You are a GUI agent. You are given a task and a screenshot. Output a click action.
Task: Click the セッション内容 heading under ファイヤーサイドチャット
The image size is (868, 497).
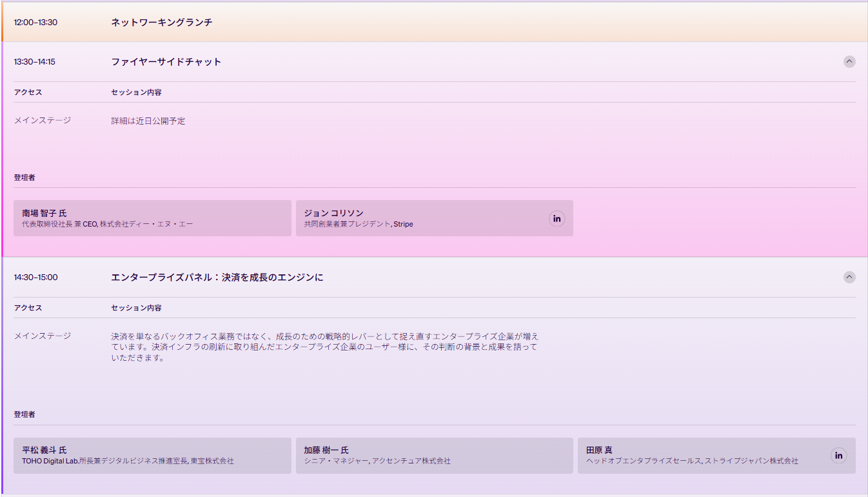click(136, 92)
